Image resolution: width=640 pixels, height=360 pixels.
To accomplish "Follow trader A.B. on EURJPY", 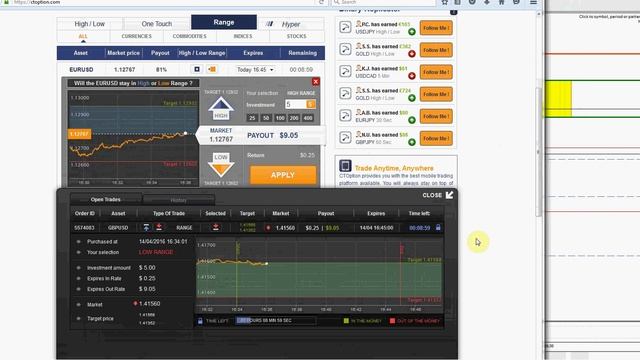I will pyautogui.click(x=436, y=116).
